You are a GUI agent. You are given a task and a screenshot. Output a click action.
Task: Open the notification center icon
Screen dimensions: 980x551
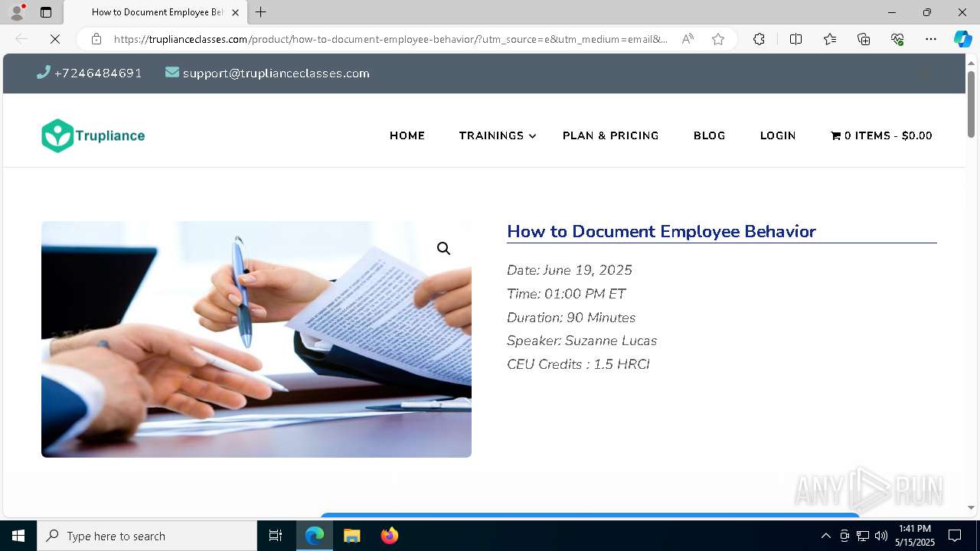(955, 536)
